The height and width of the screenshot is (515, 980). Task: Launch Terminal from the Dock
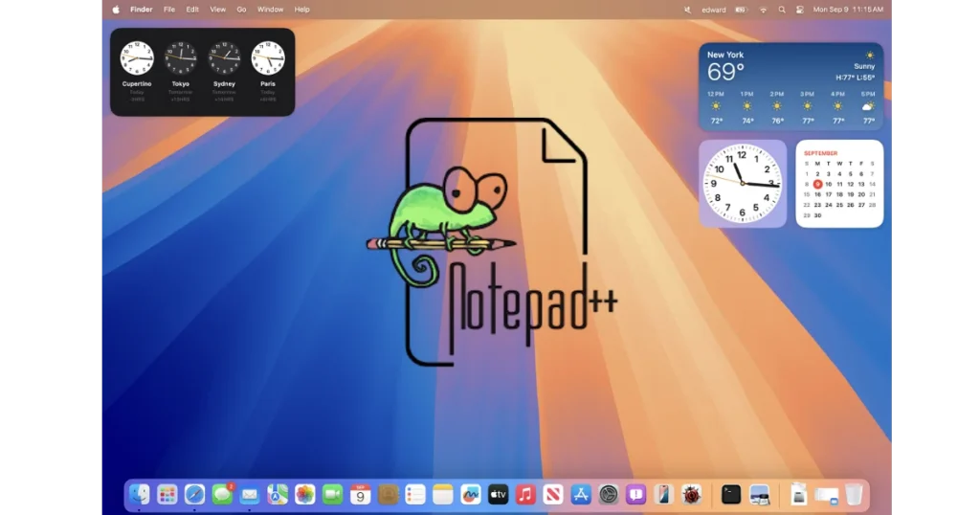click(730, 495)
